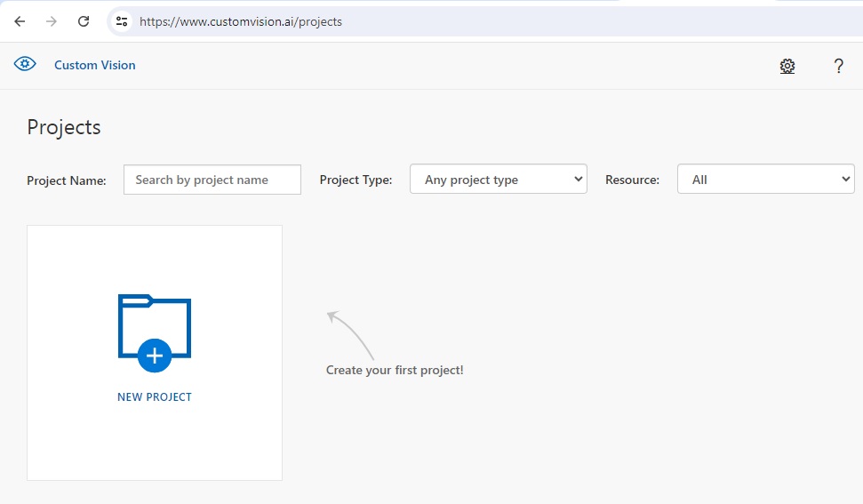Go back using the browser back arrow

click(20, 21)
